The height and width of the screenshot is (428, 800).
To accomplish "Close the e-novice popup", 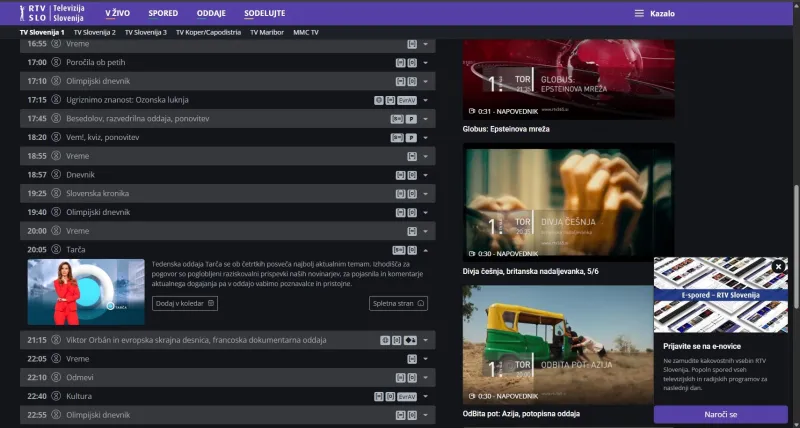I will click(x=778, y=267).
